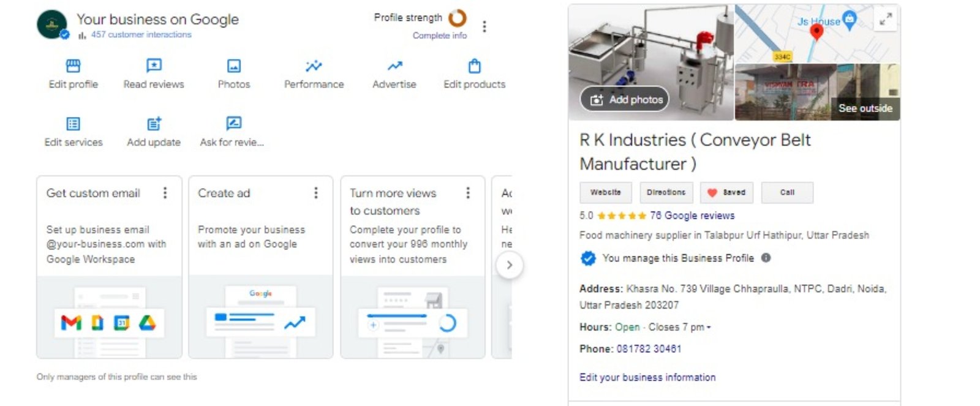Image resolution: width=980 pixels, height=406 pixels.
Task: Click Add update post icon
Action: 154,124
